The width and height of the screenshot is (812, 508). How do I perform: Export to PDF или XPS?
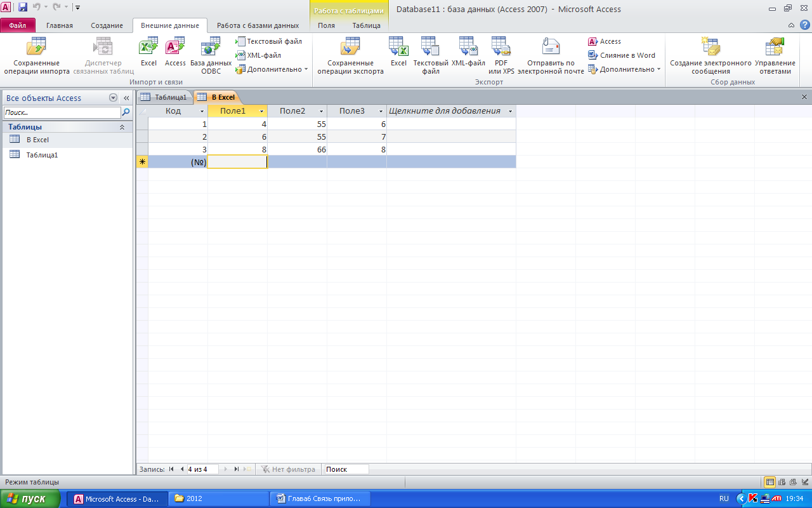[x=501, y=56]
